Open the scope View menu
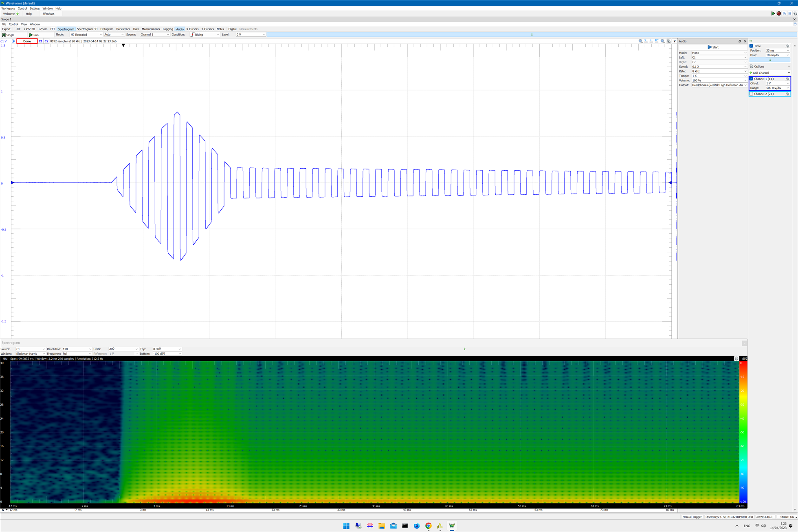 [24, 24]
